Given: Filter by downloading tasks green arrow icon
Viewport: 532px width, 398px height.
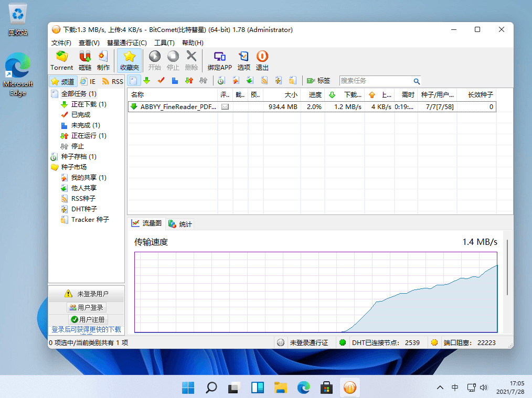Looking at the screenshot, I should pos(146,81).
